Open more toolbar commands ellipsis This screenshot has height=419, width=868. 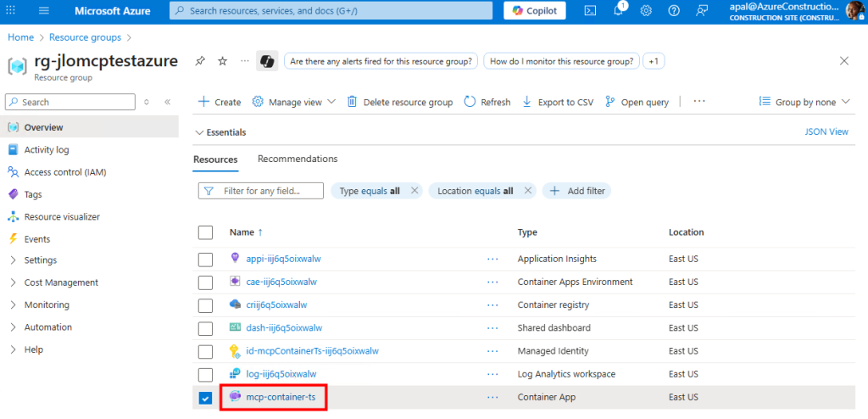pyautogui.click(x=699, y=102)
